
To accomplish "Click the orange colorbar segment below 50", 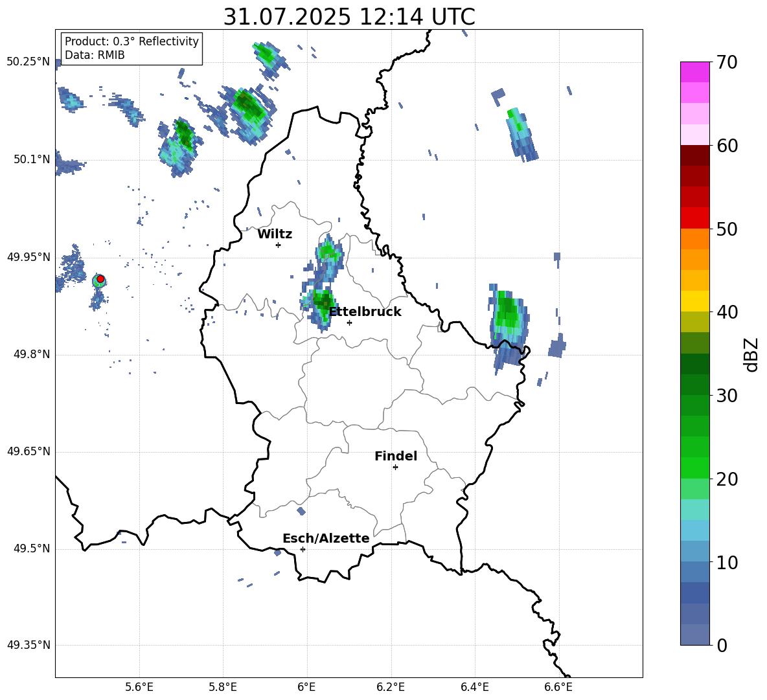I will tap(695, 239).
